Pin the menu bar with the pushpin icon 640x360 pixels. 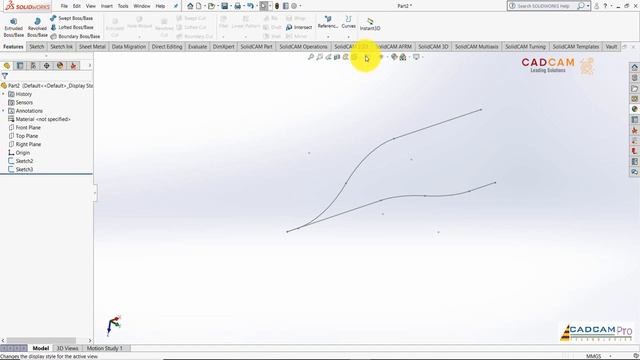point(176,6)
